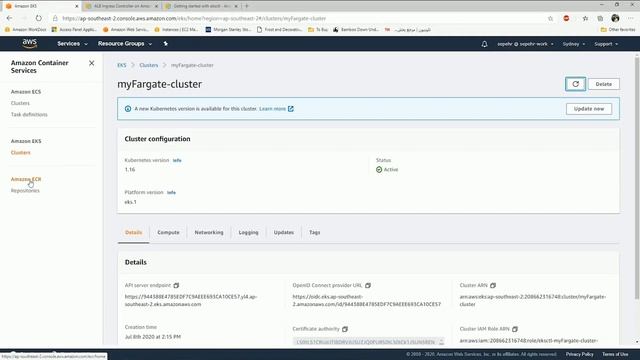
Task: Open Amazon EKS Clusters in sidebar
Action: pyautogui.click(x=20, y=153)
